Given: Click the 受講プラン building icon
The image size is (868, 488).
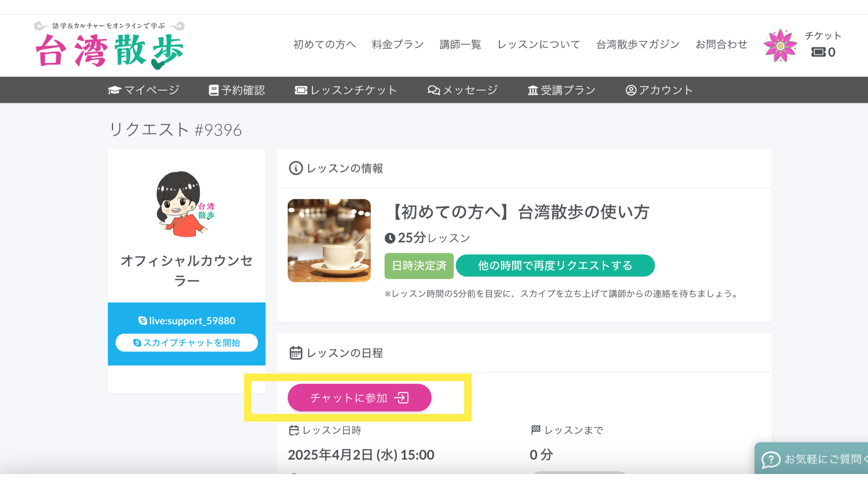Looking at the screenshot, I should coord(533,90).
